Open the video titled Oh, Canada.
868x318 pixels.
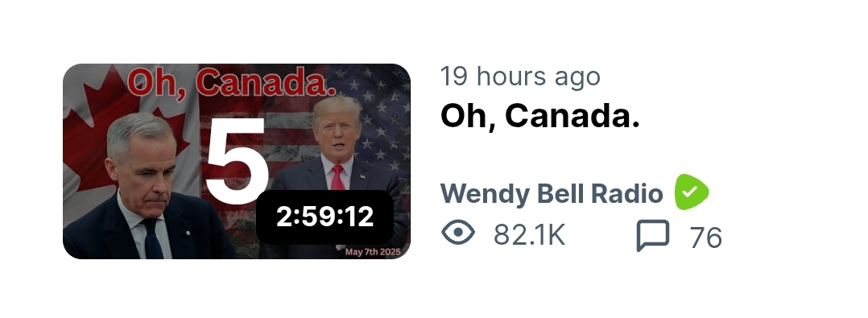(x=539, y=117)
